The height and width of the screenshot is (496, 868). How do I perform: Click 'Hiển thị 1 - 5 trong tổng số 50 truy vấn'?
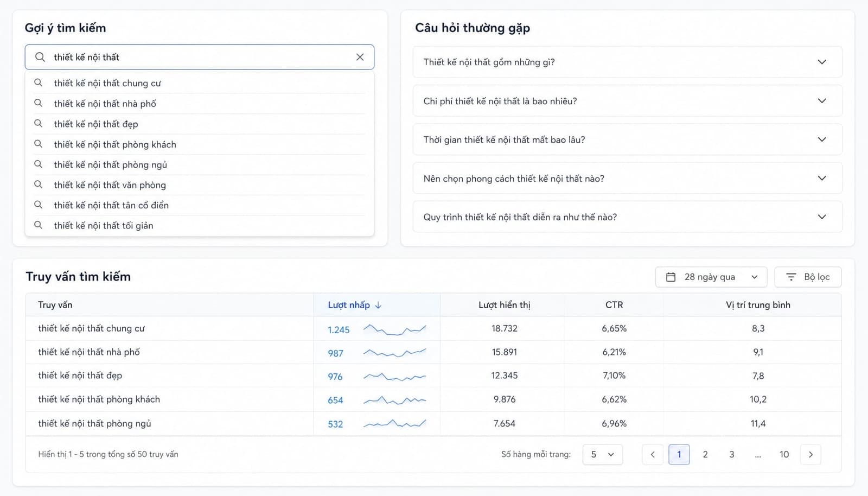pyautogui.click(x=108, y=454)
